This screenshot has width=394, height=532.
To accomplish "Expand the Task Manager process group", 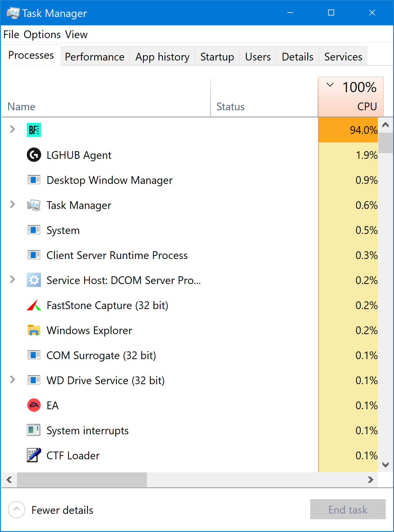I will pyautogui.click(x=13, y=204).
